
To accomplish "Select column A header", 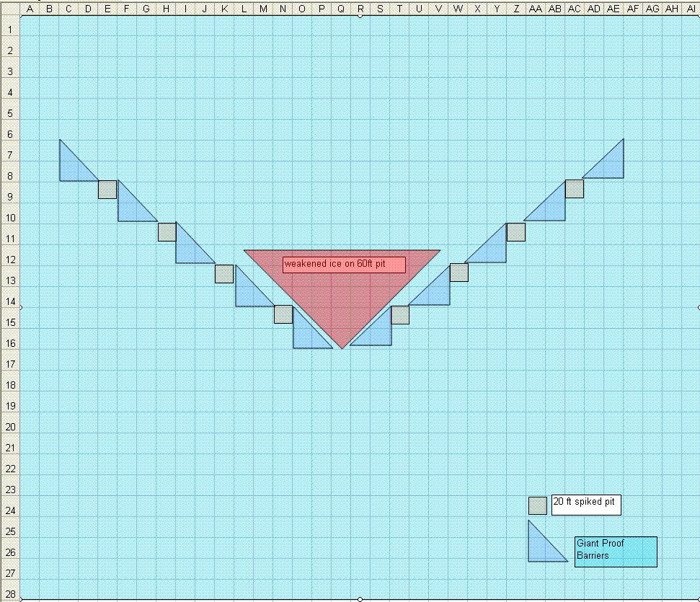I will [x=30, y=9].
